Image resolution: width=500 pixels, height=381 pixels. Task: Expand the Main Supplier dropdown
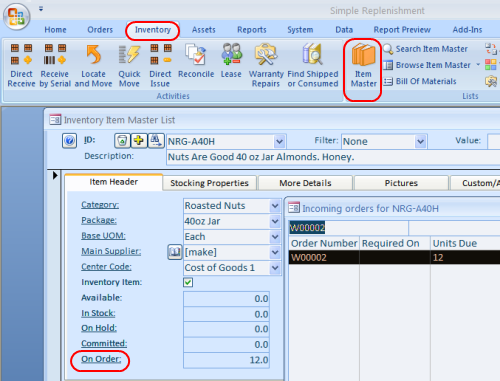275,252
